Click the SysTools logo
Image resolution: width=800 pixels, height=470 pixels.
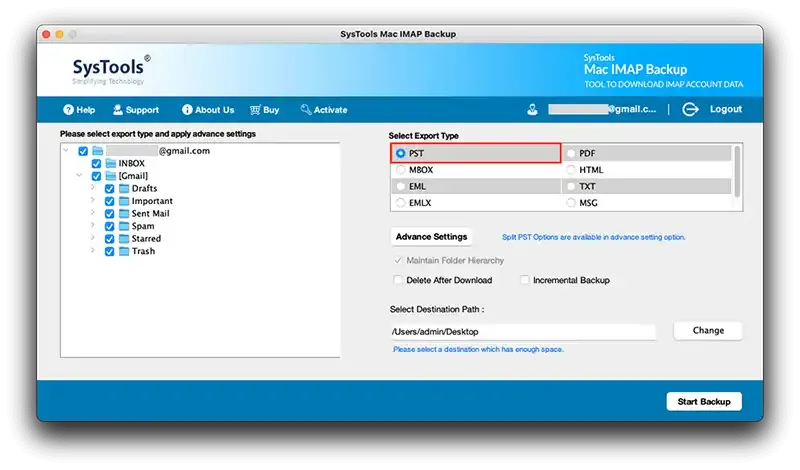(111, 70)
